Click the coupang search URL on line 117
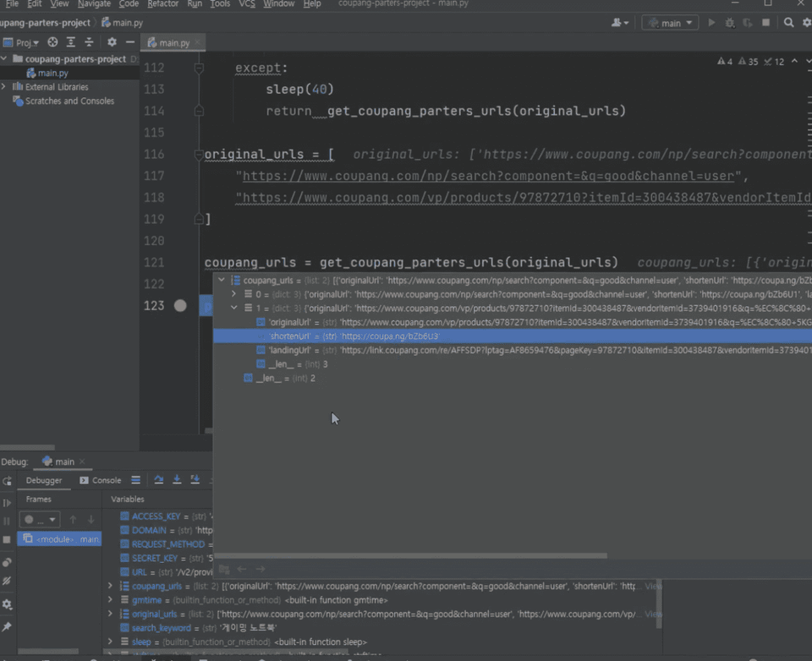 488,176
